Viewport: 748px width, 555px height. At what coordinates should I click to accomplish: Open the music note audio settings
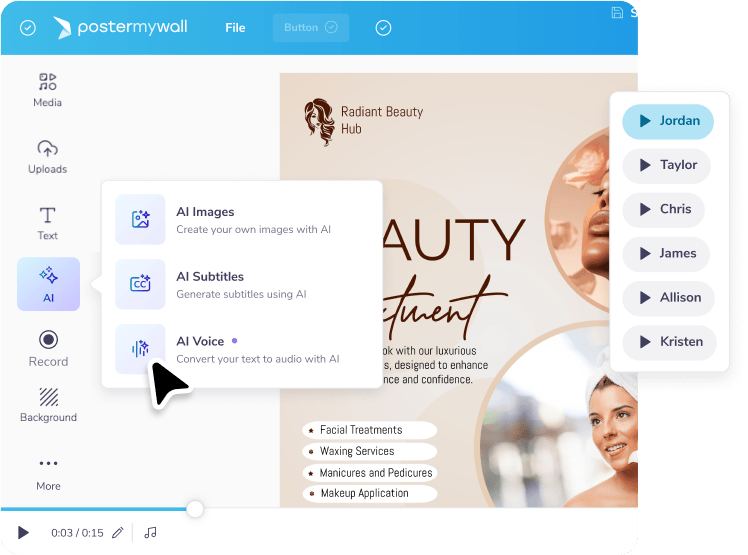pyautogui.click(x=151, y=533)
